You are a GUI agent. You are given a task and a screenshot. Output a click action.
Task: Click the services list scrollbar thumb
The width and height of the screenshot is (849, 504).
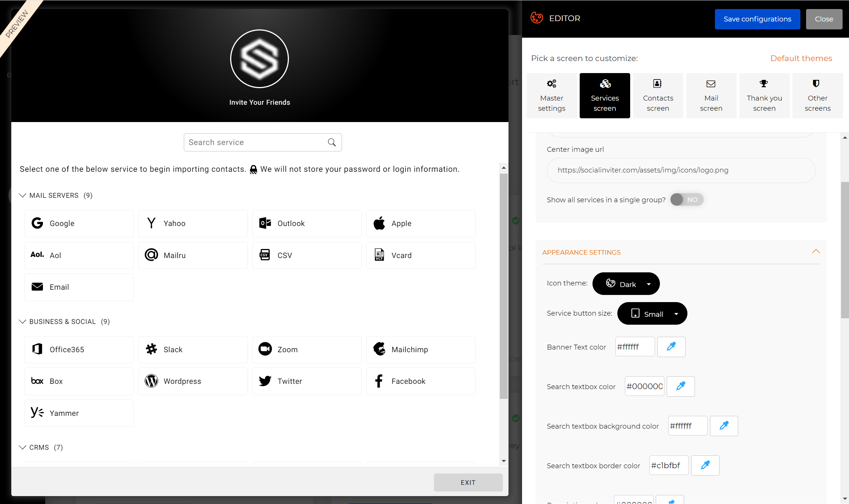pyautogui.click(x=504, y=286)
